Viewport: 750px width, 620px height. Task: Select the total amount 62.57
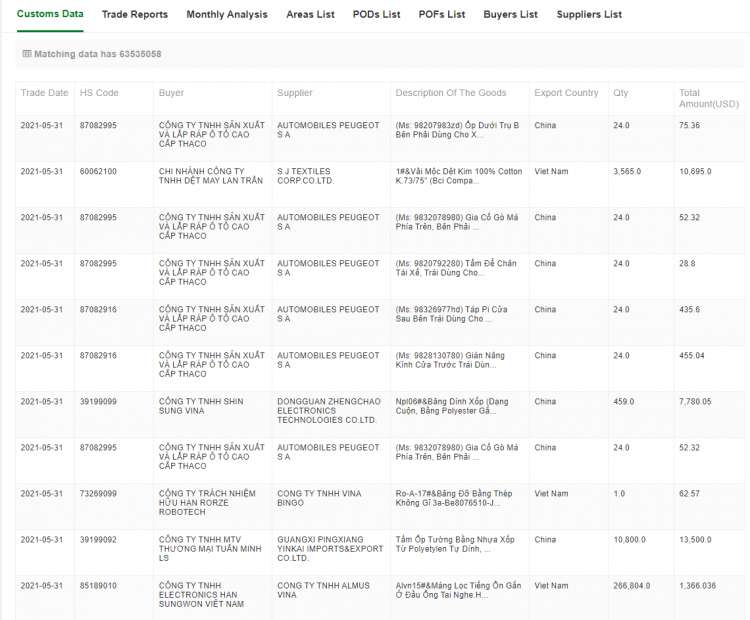coord(689,493)
